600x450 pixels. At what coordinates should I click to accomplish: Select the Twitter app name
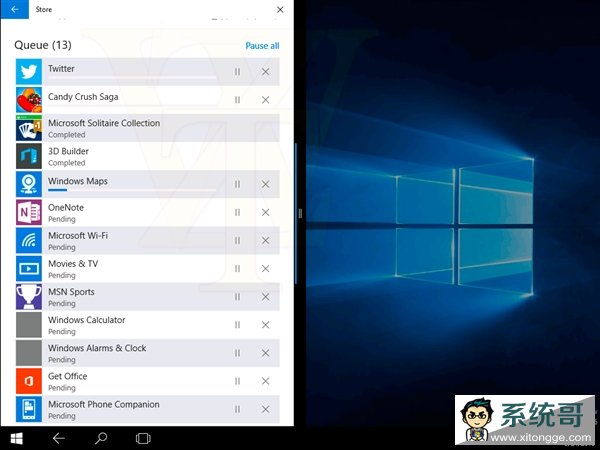coord(61,68)
